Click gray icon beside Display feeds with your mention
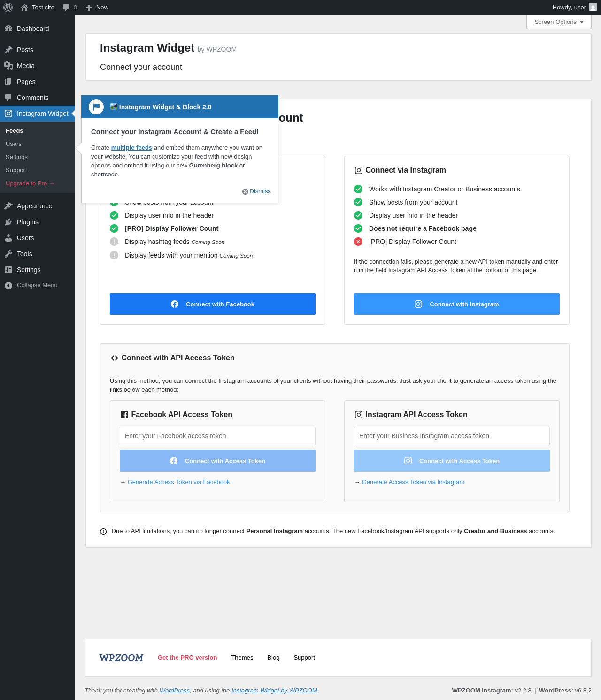Image resolution: width=601 pixels, height=700 pixels. 114,255
